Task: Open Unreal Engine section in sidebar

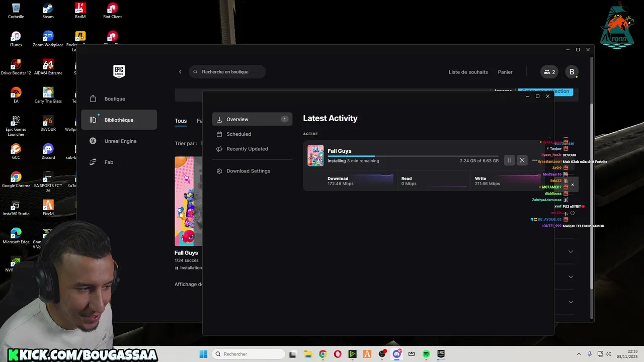Action: click(x=119, y=141)
